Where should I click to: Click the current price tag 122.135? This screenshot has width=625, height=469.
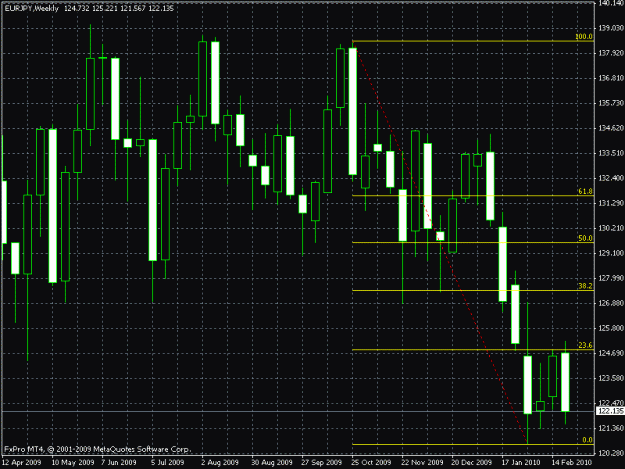[x=610, y=411]
